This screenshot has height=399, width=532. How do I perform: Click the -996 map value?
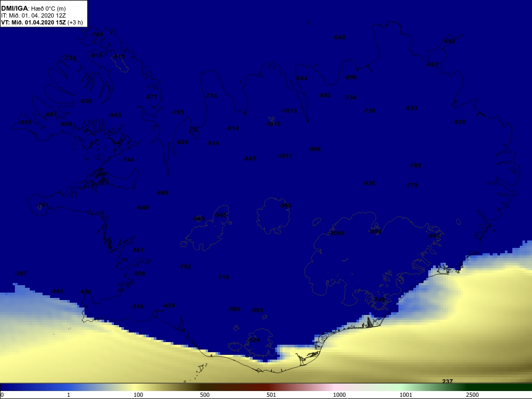point(314,149)
